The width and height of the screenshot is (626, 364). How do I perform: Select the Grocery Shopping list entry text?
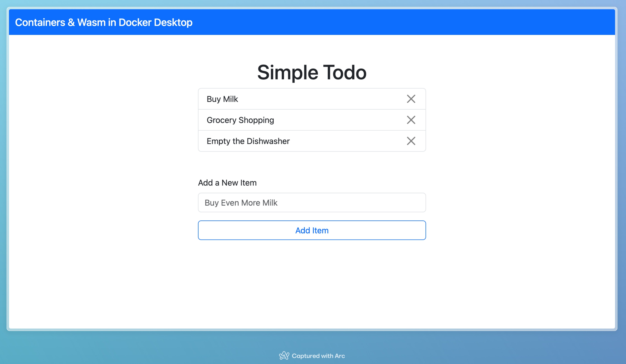click(x=240, y=120)
